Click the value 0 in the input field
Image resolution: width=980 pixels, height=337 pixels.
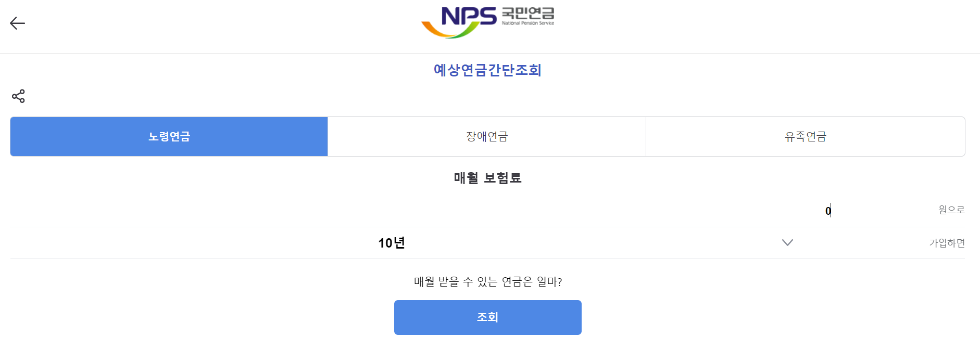[x=827, y=210]
